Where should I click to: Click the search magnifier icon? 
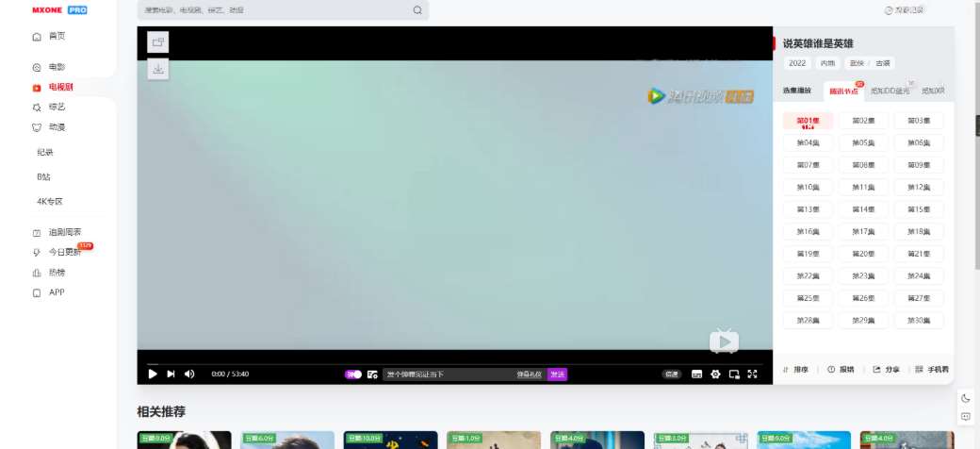click(417, 10)
